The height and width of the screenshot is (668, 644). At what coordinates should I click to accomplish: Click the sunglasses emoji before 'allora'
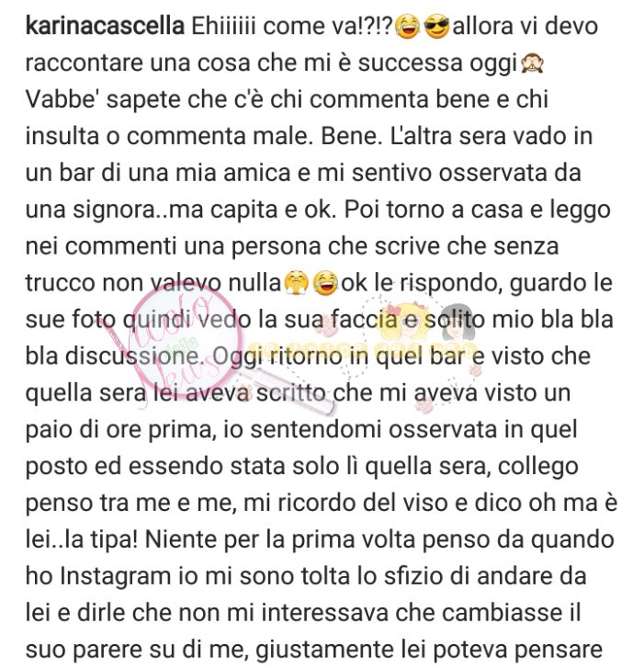(x=437, y=27)
